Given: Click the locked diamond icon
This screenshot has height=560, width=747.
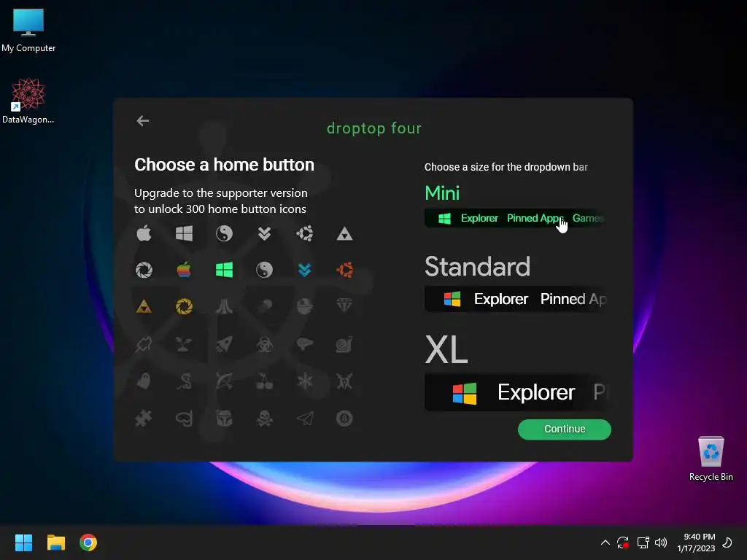Looking at the screenshot, I should (x=344, y=306).
